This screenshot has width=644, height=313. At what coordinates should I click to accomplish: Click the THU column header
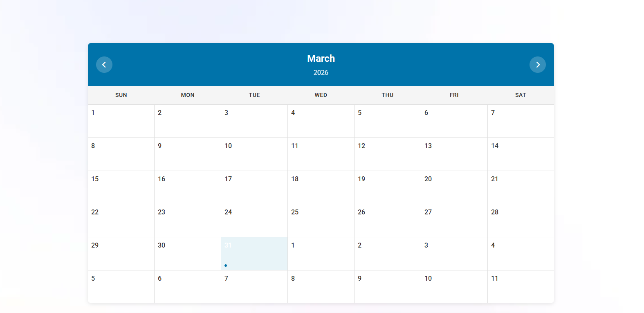(x=388, y=95)
